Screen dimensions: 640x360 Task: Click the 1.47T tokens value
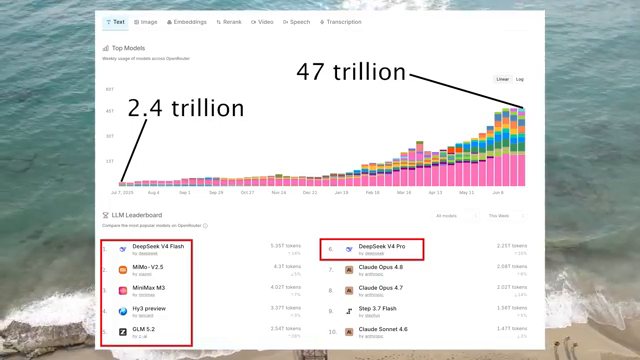click(x=512, y=328)
